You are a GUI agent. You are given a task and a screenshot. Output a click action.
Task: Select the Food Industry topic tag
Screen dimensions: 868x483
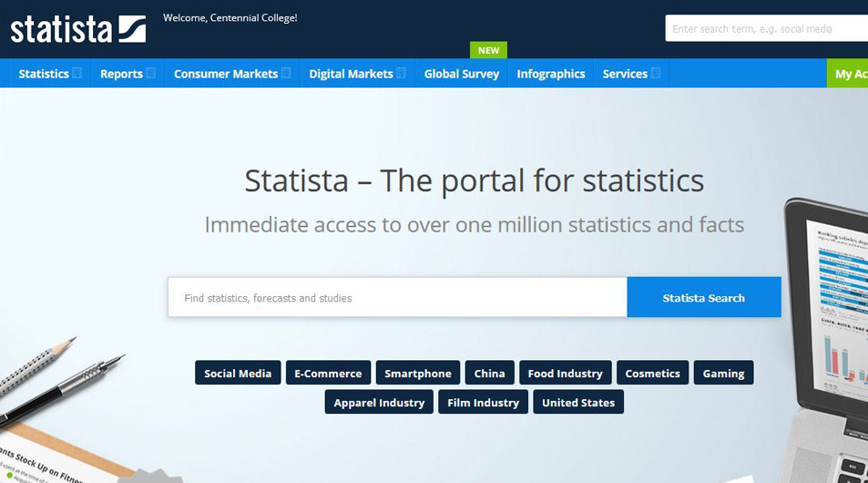[566, 373]
